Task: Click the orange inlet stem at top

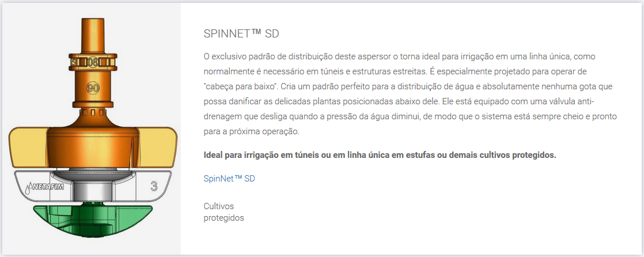Action: point(92,35)
